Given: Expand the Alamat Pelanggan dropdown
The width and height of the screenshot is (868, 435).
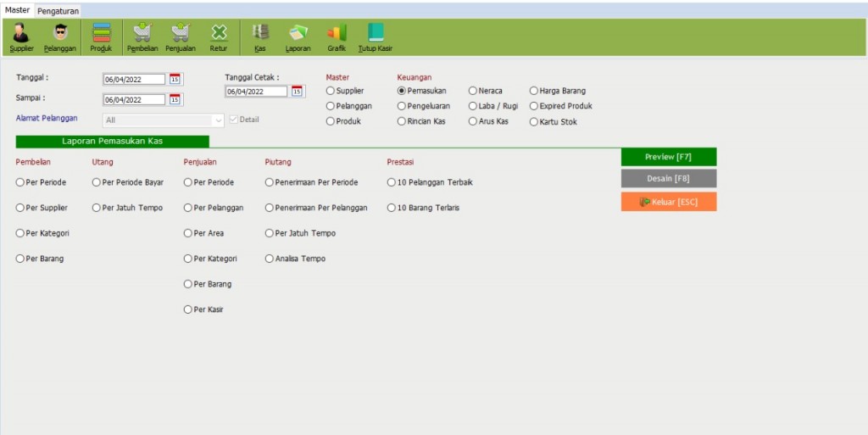Looking at the screenshot, I should 218,120.
